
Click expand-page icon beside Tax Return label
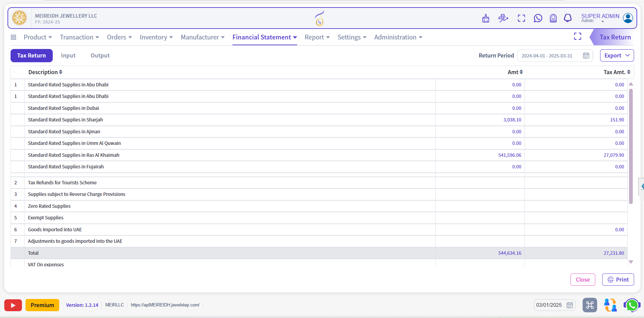click(x=578, y=36)
